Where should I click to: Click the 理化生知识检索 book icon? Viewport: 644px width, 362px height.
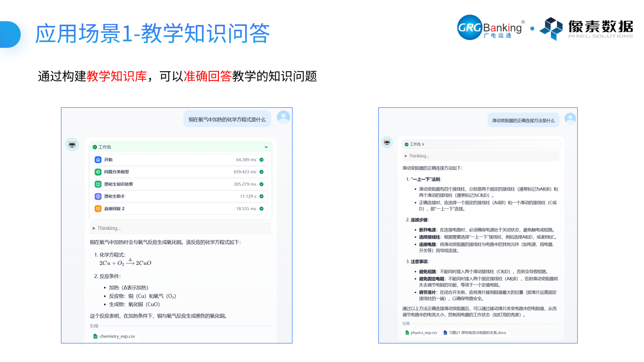pyautogui.click(x=98, y=184)
